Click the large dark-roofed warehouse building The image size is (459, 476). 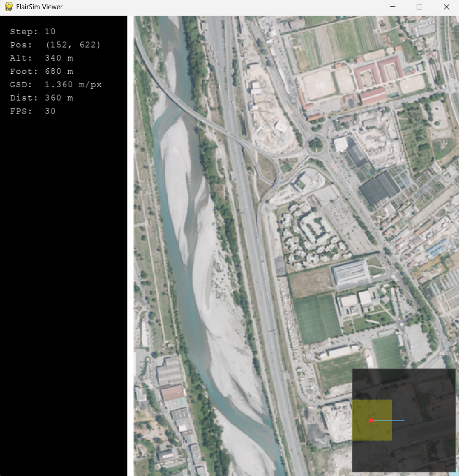coord(379,188)
